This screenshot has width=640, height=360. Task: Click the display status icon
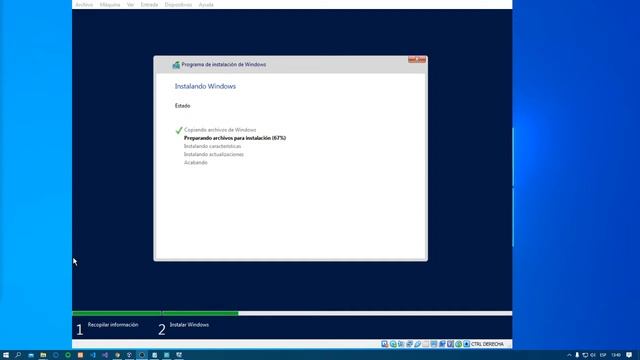pyautogui.click(x=434, y=344)
